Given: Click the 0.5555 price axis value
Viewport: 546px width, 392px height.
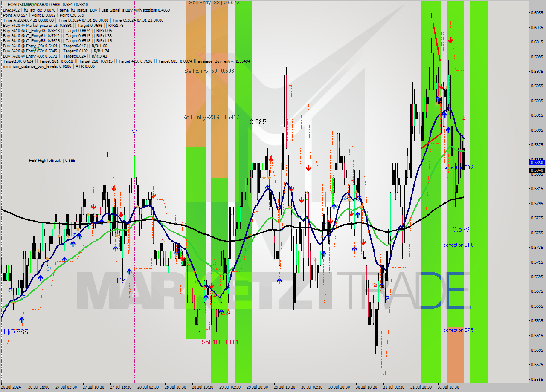Looking at the screenshot, I should pyautogui.click(x=537, y=379).
